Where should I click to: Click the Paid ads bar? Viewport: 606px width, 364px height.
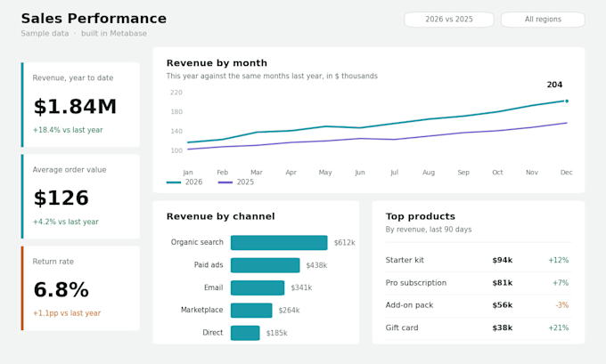coord(266,265)
